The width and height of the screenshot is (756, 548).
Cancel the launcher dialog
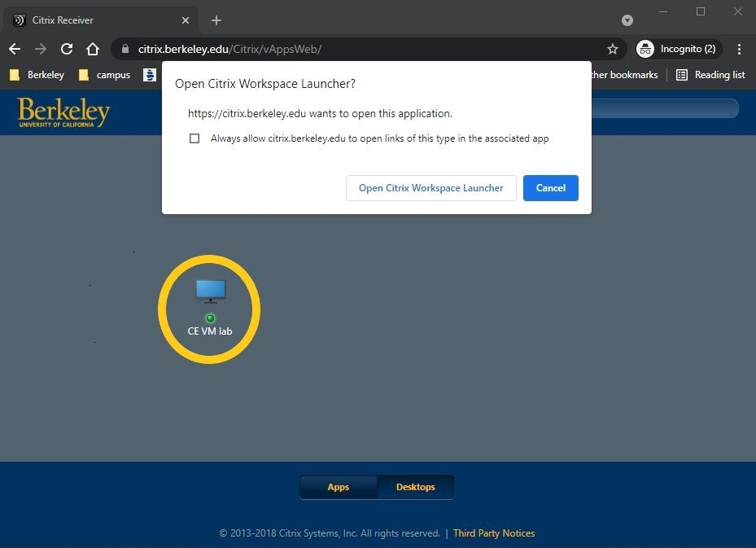551,188
